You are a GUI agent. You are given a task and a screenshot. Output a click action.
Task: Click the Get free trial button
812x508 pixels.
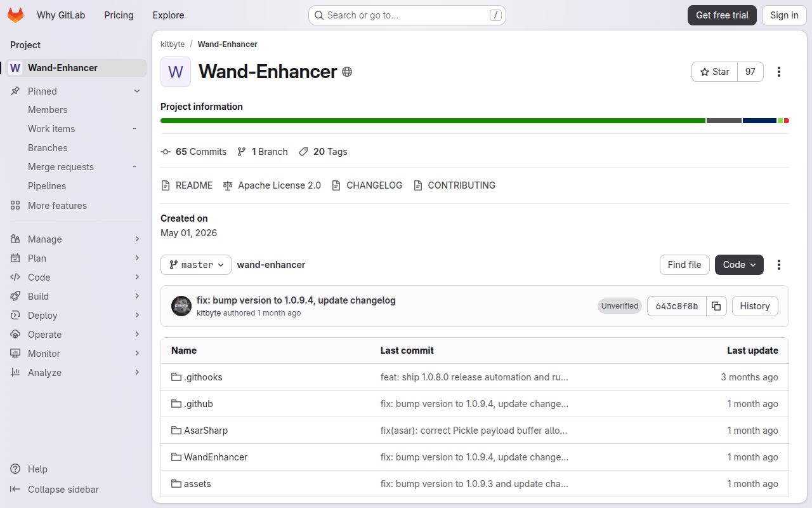coord(722,15)
